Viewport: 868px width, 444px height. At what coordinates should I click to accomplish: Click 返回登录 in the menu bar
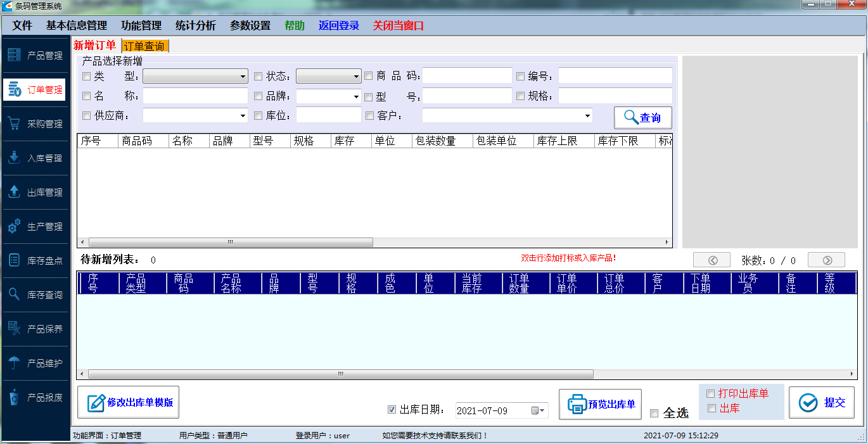339,26
